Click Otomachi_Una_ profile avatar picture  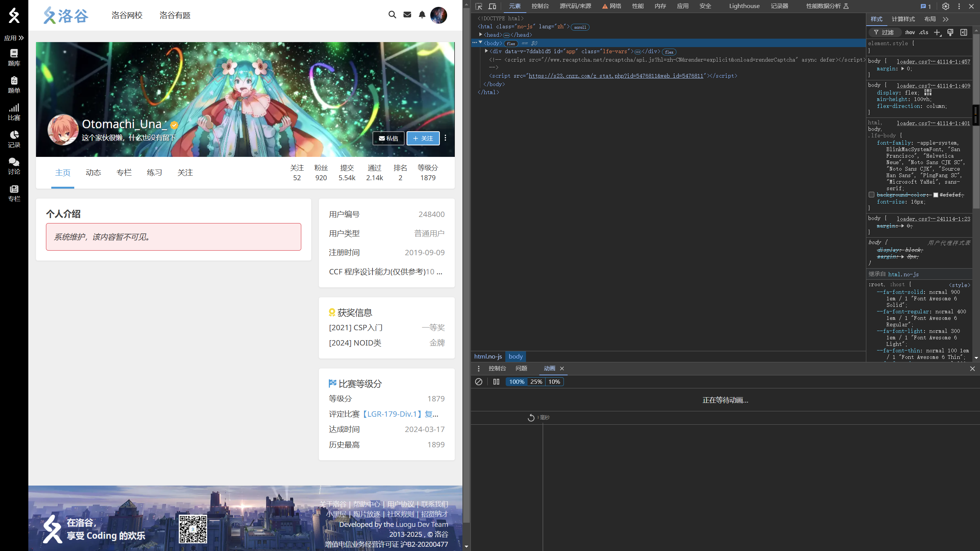click(63, 130)
